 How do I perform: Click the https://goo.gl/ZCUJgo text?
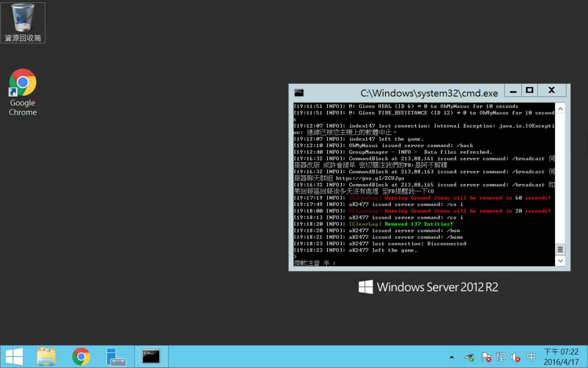click(370, 178)
